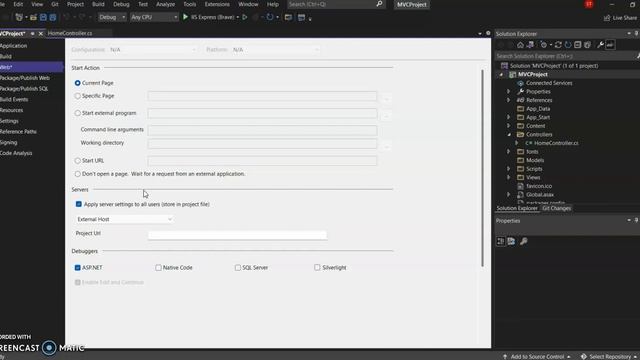Open the Build menu

coord(98,4)
